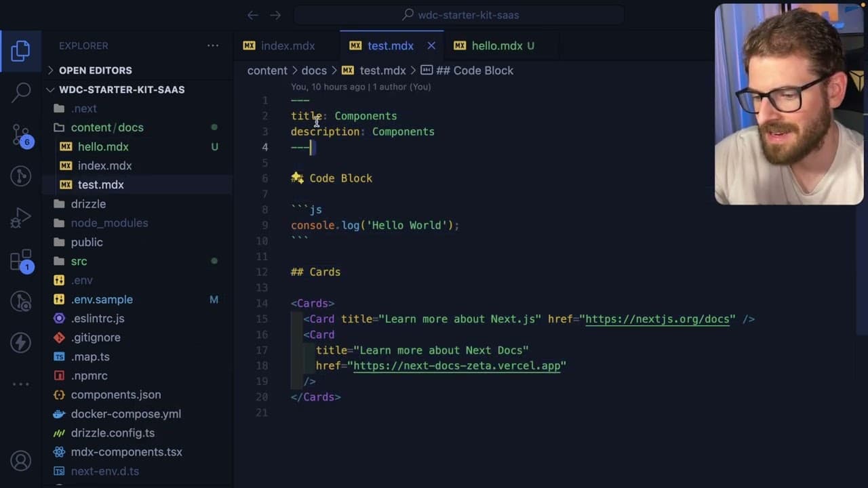Image resolution: width=868 pixels, height=488 pixels.
Task: Open the Extensions view icon
Action: [20, 260]
